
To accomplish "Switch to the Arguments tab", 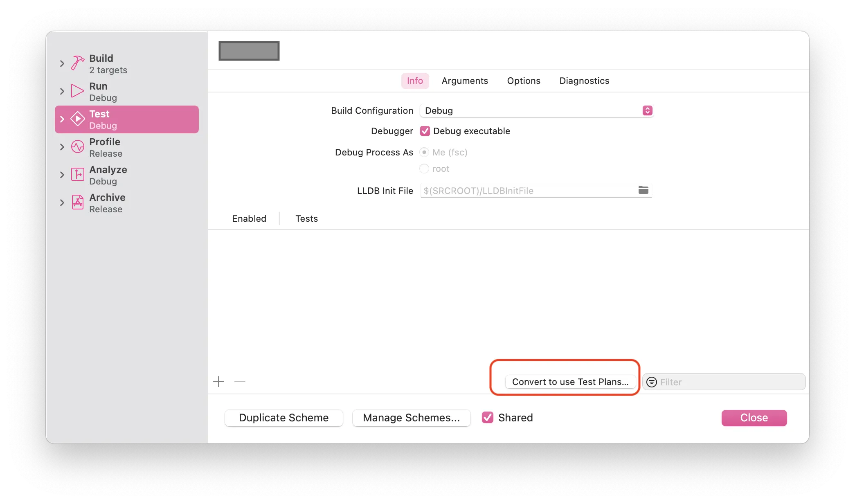I will 465,81.
